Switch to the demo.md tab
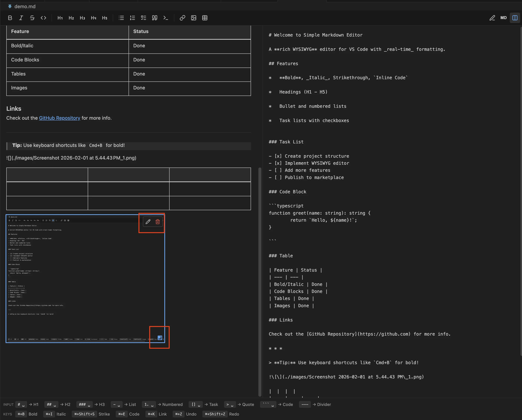 [x=24, y=6]
